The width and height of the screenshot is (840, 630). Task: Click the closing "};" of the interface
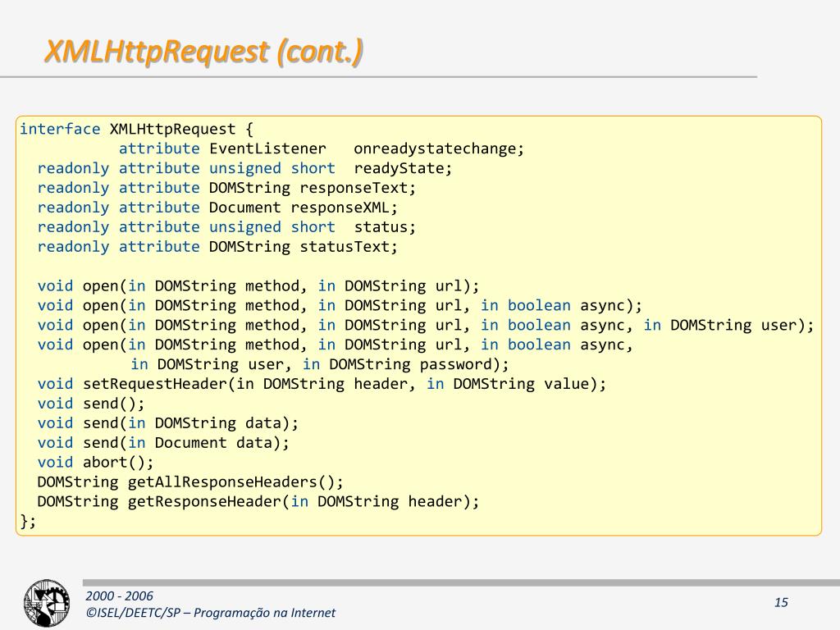(28, 521)
